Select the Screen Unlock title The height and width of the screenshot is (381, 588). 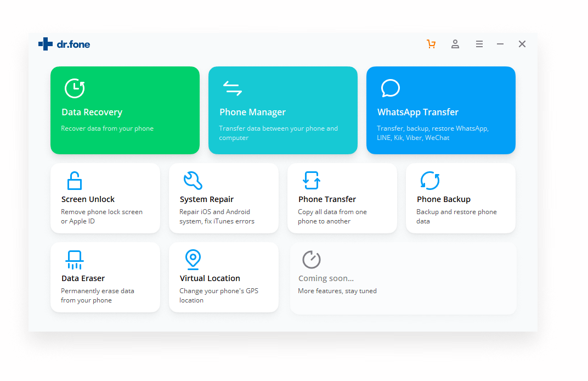88,199
